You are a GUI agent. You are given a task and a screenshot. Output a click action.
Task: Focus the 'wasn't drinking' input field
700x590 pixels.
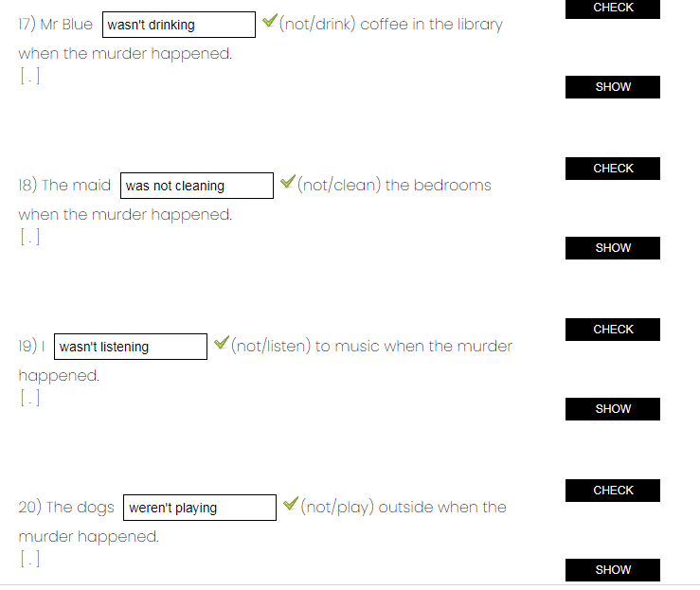179,25
